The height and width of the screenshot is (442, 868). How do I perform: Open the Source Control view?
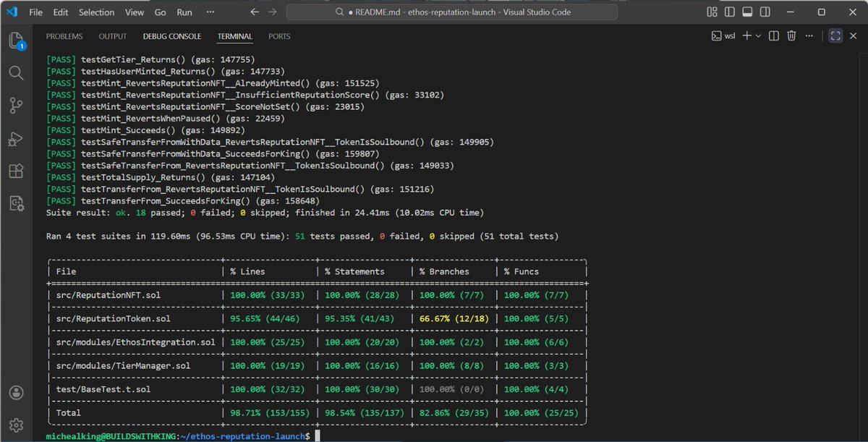[16, 106]
